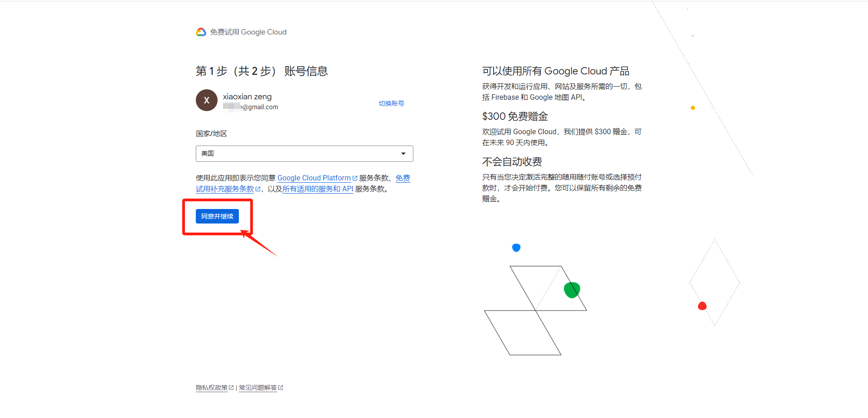868x418 pixels.
Task: Click the $300 免费赠金 heading
Action: pyautogui.click(x=515, y=117)
